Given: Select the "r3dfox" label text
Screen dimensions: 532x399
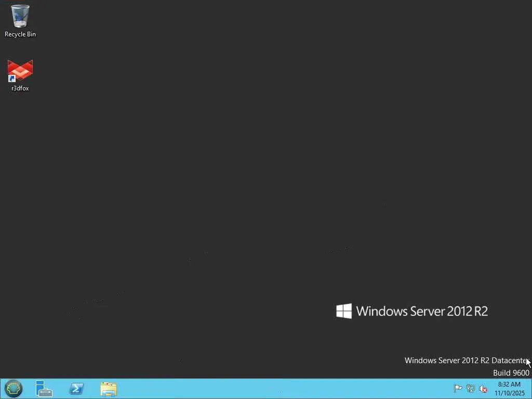Looking at the screenshot, I should click(x=20, y=88).
